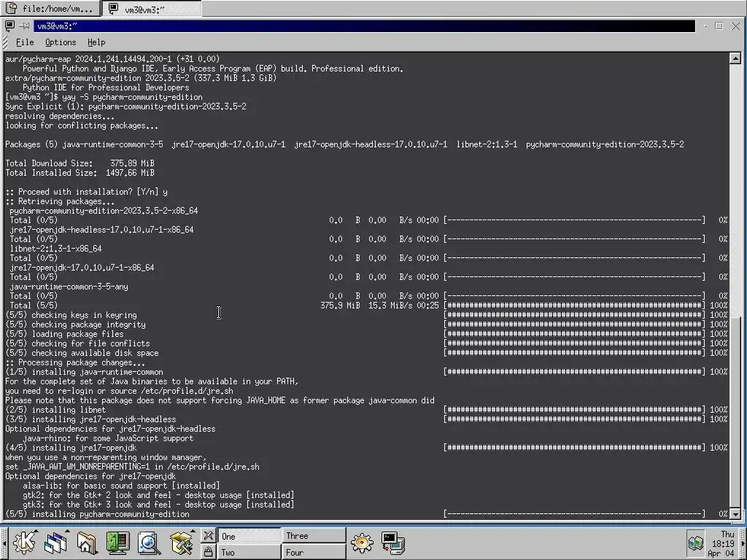
Task: Open the TDE K menu launcher
Action: 24,543
